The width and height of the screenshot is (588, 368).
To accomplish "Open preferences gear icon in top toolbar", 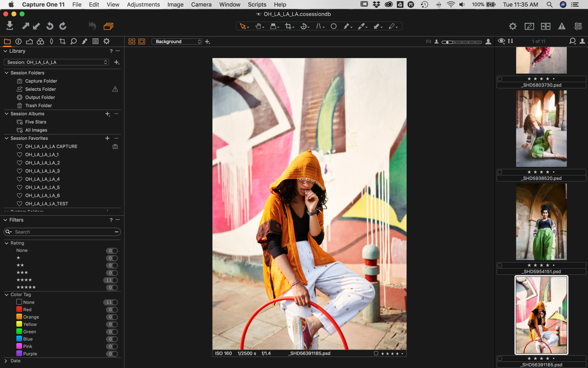I will [513, 26].
